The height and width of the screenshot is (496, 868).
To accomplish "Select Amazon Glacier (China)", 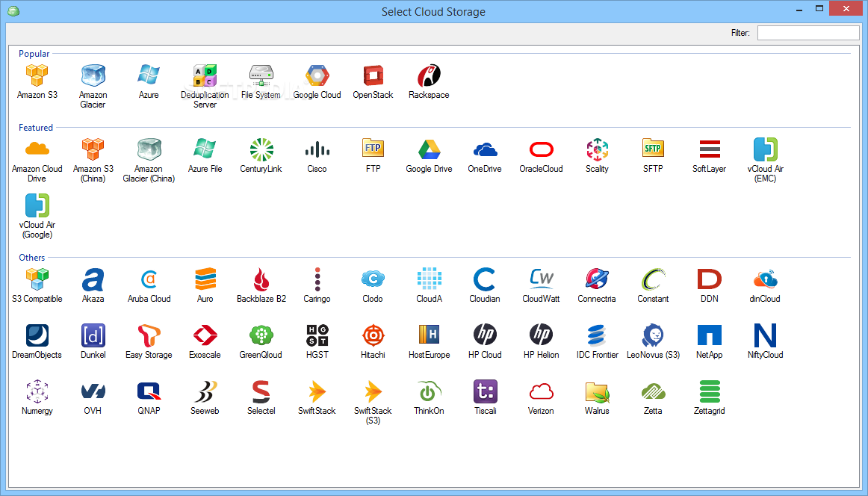I will [149, 149].
